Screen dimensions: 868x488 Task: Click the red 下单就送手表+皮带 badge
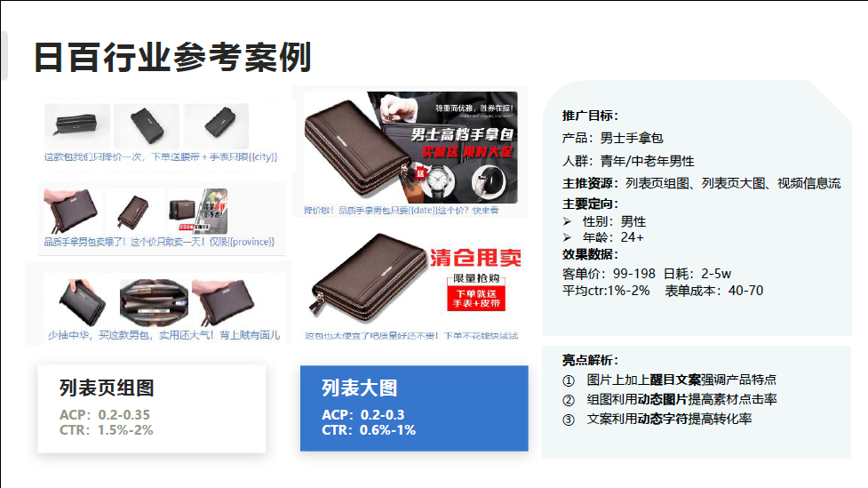(476, 299)
